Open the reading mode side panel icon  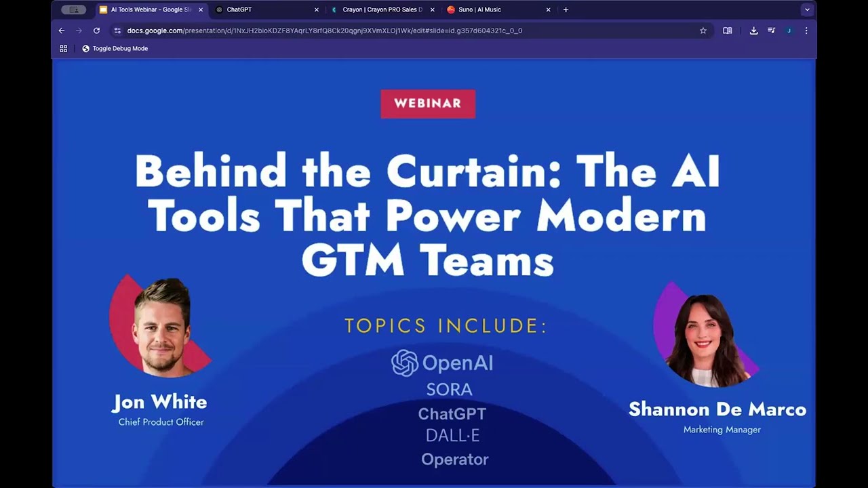[728, 30]
